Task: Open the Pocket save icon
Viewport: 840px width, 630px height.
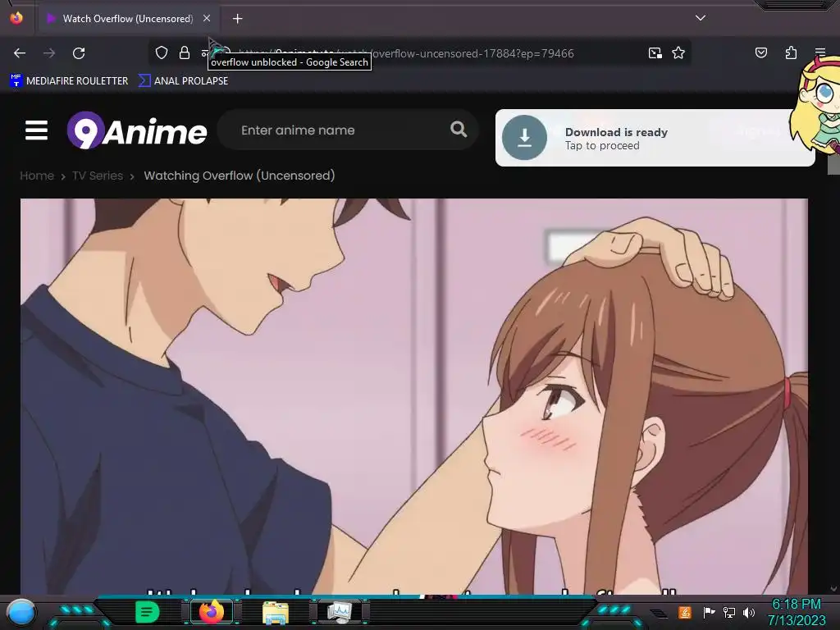Action: click(760, 52)
